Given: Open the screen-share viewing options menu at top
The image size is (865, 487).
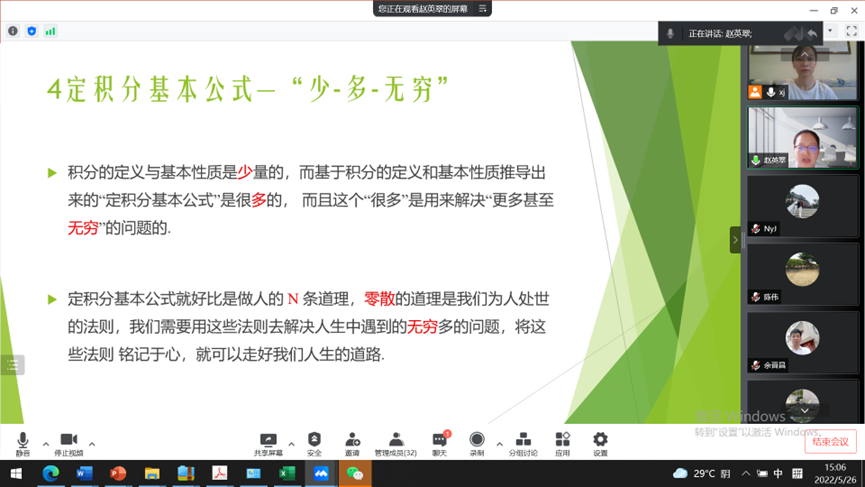Looking at the screenshot, I should point(483,9).
